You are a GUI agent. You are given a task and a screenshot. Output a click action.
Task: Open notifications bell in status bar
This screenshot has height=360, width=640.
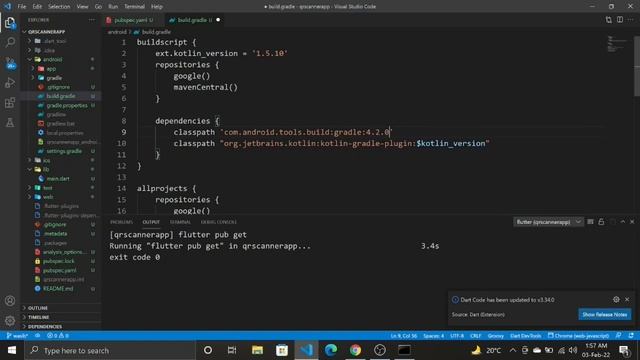[631, 336]
